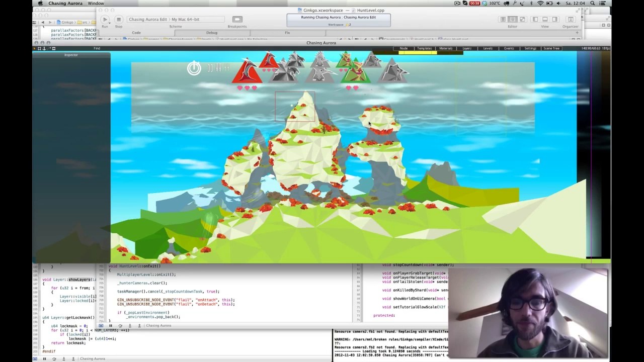
Task: Click the power timer icon in game
Action: coord(194,68)
